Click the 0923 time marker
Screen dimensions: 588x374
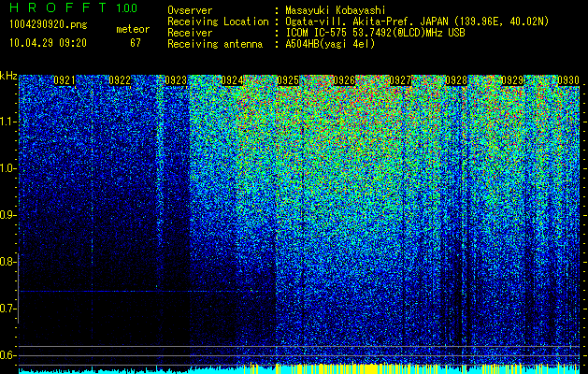point(176,80)
